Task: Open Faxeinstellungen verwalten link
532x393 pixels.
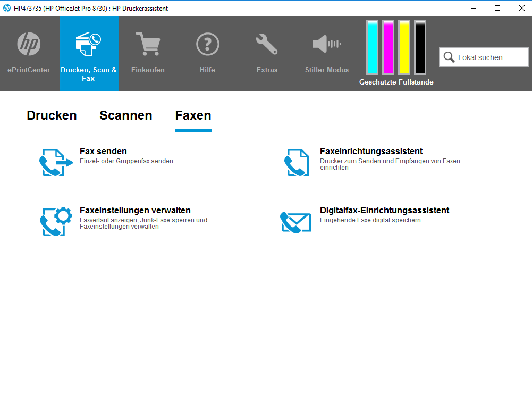Action: [x=135, y=211]
